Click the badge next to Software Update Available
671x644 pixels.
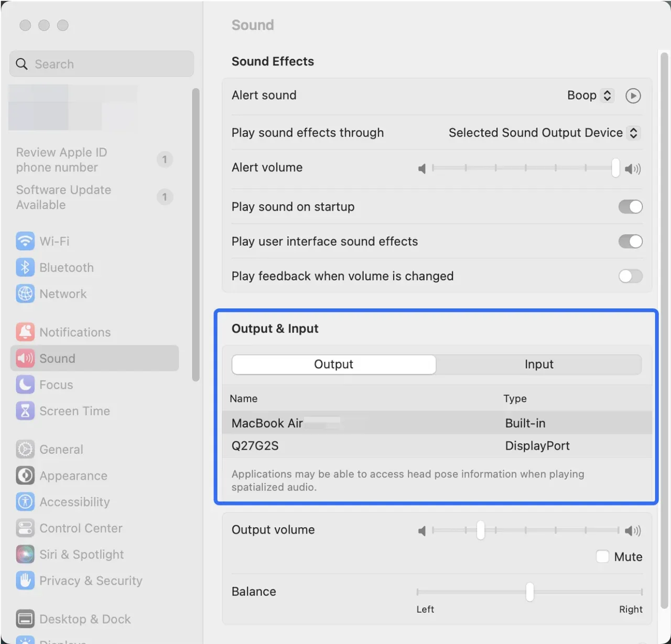pos(165,197)
